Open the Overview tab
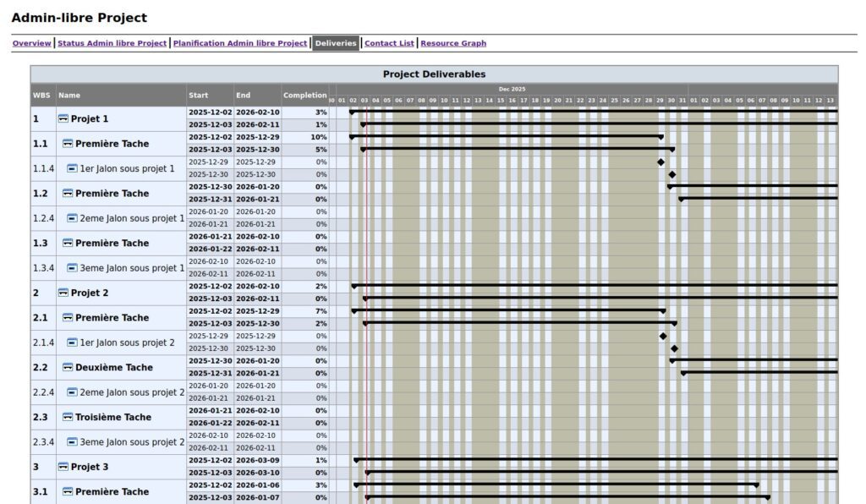 [31, 43]
